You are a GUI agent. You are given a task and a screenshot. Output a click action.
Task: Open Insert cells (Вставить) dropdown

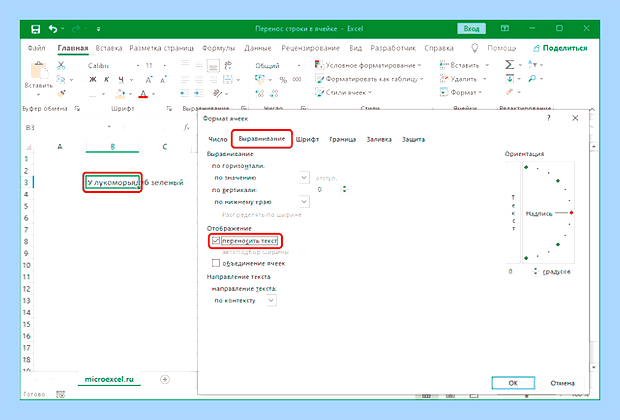(x=464, y=65)
